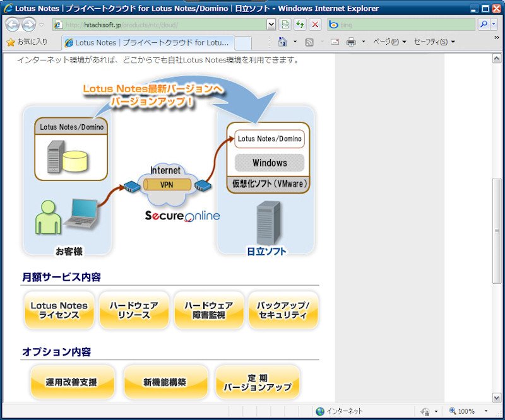Click the Internet Explorer title bar icon
The width and height of the screenshot is (505, 420).
point(8,8)
